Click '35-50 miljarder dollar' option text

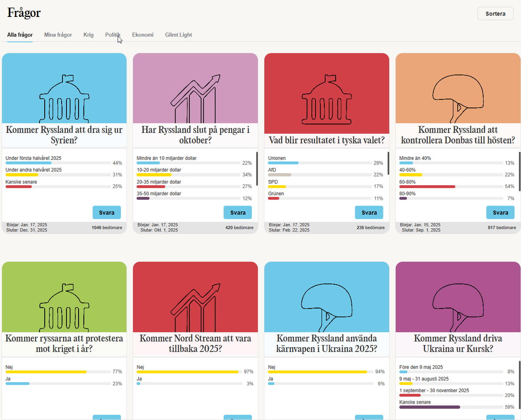(159, 194)
